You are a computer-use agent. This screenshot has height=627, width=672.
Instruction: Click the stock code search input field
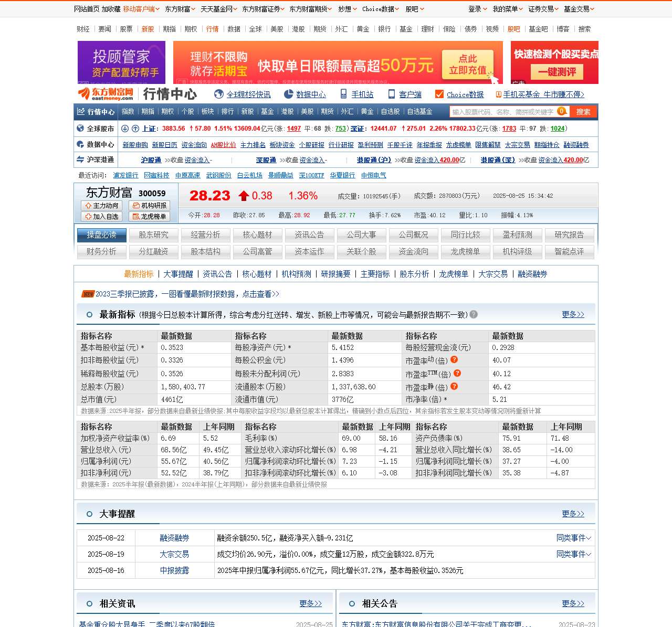tap(502, 112)
